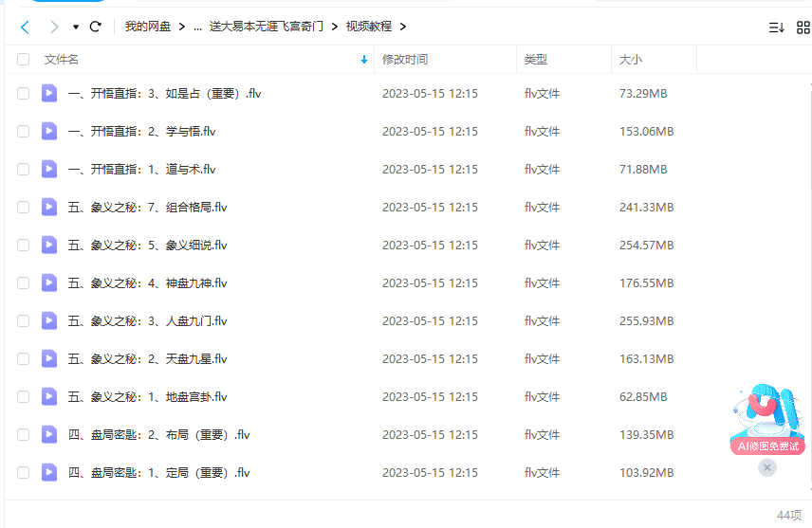This screenshot has height=528, width=812.
Task: Toggle the select-all checkbox in header
Action: [24, 60]
